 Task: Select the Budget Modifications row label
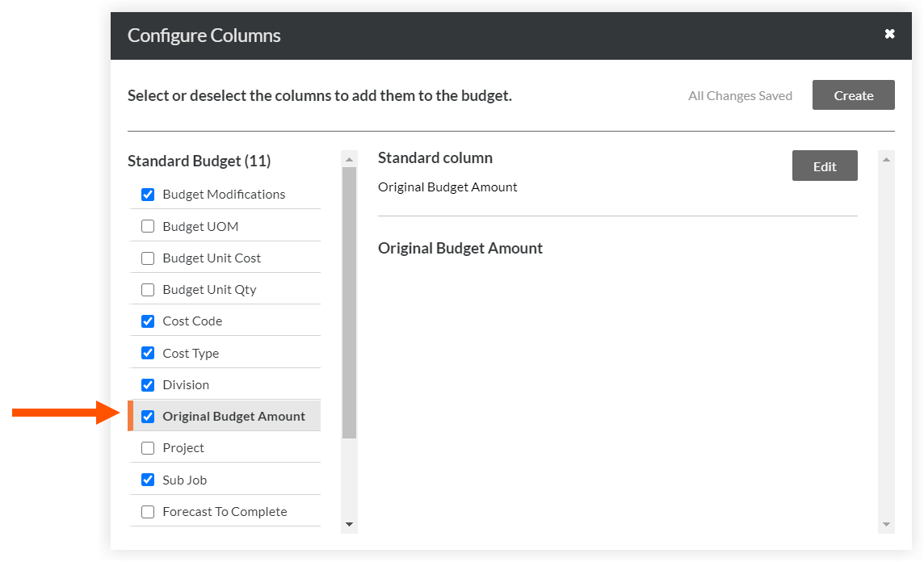click(224, 195)
